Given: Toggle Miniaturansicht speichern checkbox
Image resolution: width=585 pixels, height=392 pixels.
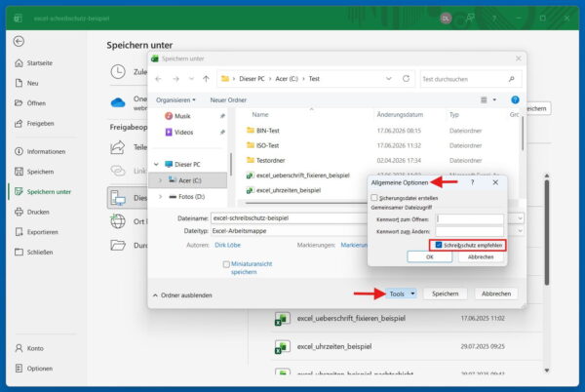Looking at the screenshot, I should click(226, 264).
